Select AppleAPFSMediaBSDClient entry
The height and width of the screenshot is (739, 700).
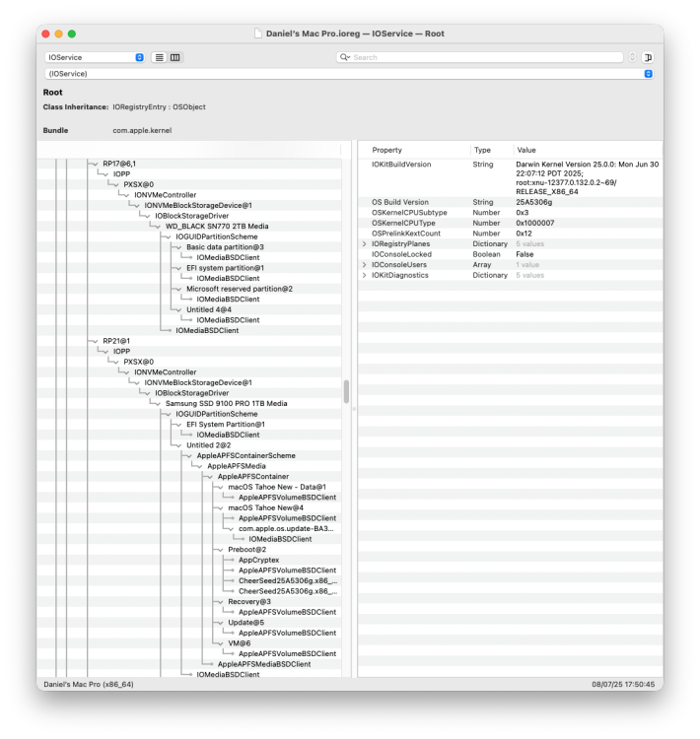(264, 664)
